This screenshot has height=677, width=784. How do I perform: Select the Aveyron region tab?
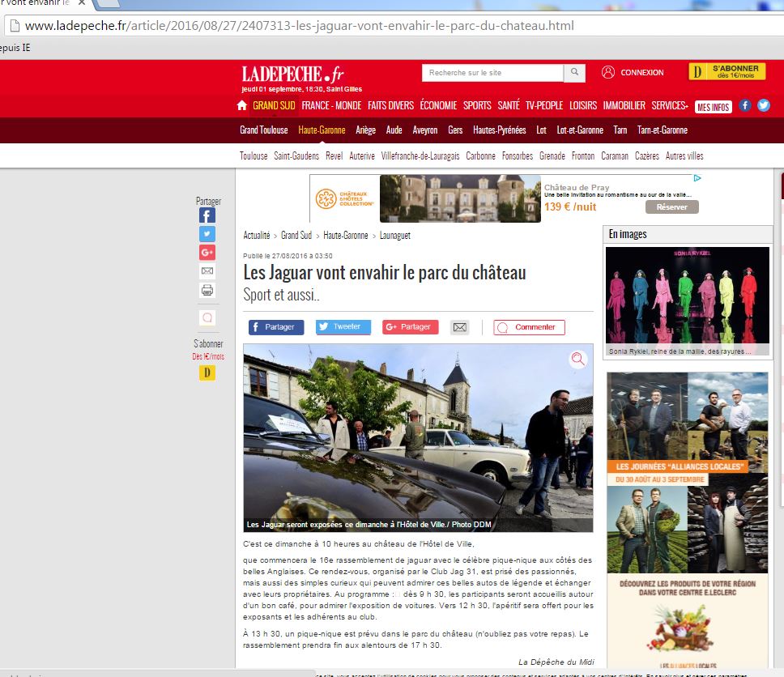pyautogui.click(x=425, y=130)
